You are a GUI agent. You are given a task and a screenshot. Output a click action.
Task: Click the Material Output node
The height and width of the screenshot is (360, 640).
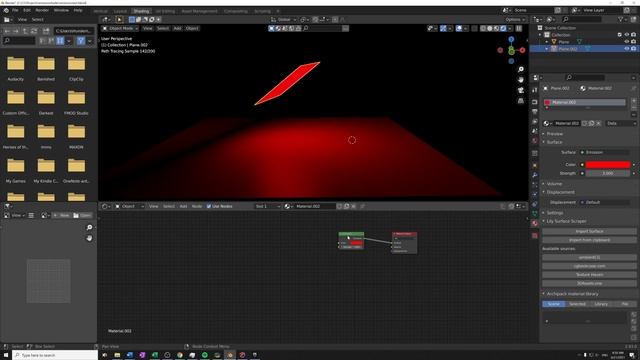click(x=404, y=242)
